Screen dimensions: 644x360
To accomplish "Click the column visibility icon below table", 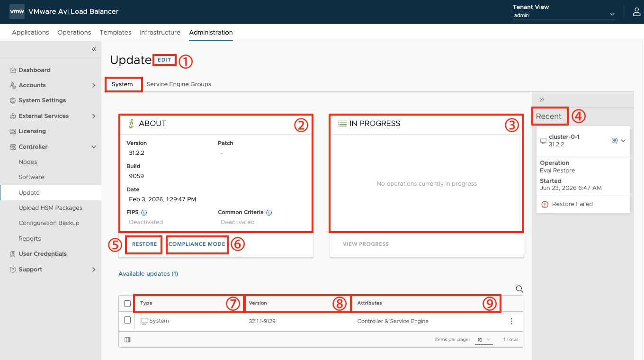I will [127, 340].
